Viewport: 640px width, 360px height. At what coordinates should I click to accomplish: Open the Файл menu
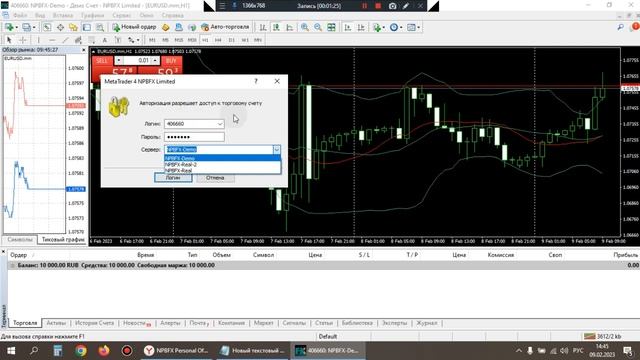point(20,16)
